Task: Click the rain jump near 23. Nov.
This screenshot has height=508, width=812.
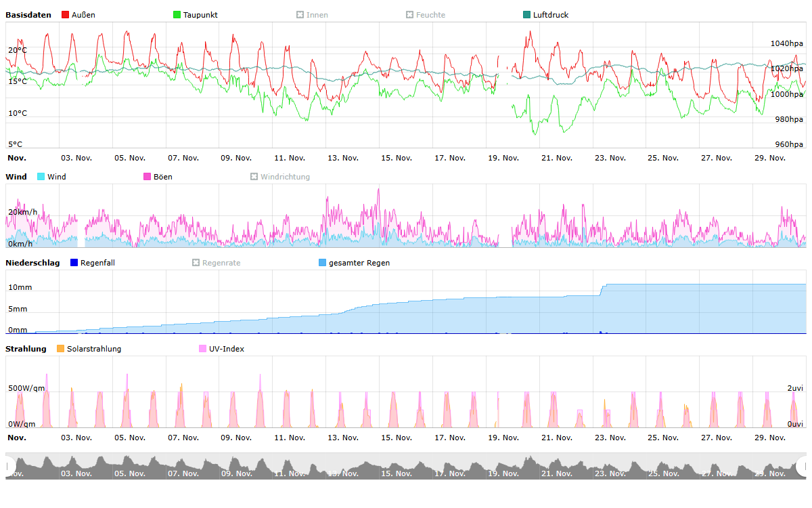Action: (x=602, y=289)
